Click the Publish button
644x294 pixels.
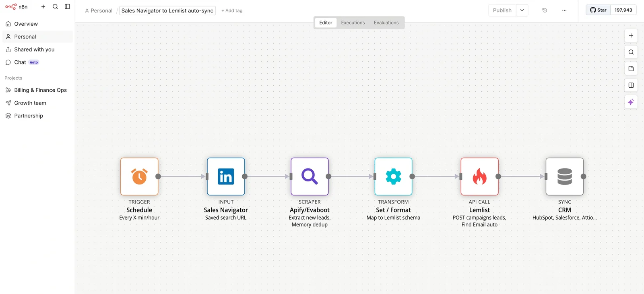click(502, 10)
